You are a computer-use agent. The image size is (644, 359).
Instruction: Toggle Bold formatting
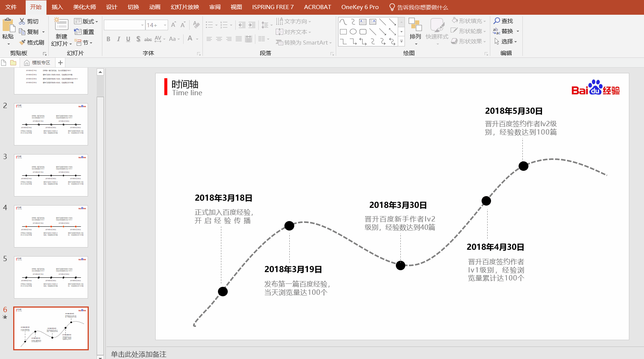tap(108, 39)
